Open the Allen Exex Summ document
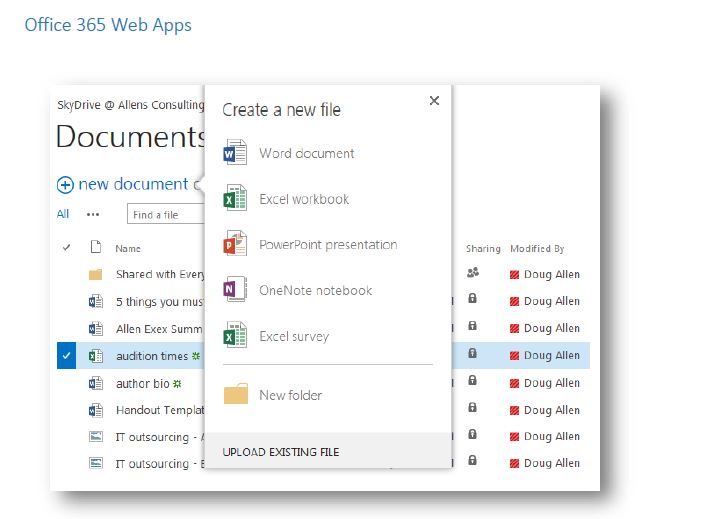Image resolution: width=719 pixels, height=519 pixels. coord(159,329)
